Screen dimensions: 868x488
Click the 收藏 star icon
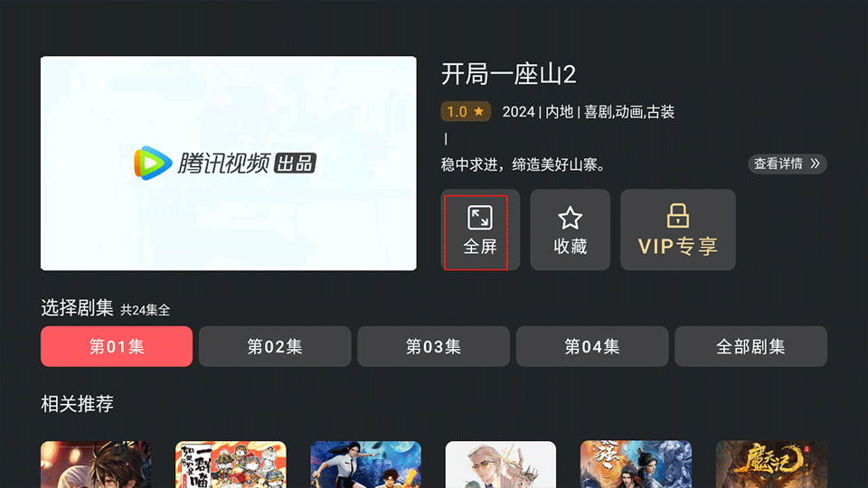click(x=570, y=218)
